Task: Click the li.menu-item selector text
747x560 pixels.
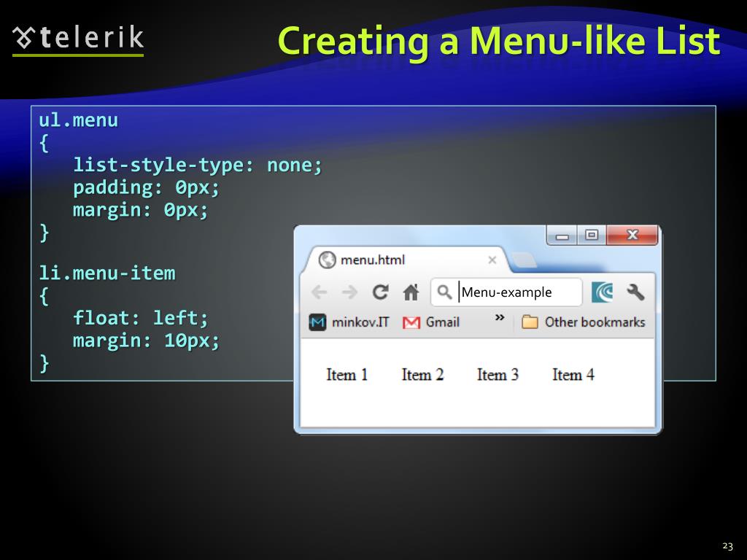Action: pyautogui.click(x=107, y=273)
